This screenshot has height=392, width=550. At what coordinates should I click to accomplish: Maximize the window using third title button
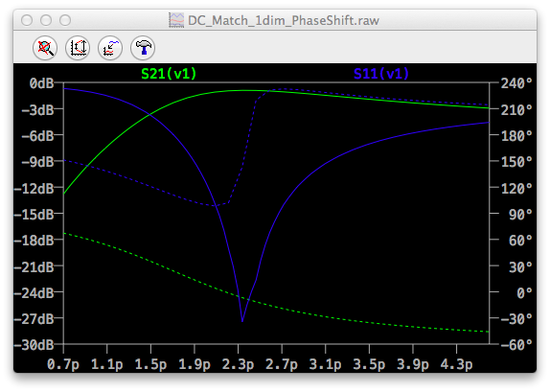coord(65,20)
